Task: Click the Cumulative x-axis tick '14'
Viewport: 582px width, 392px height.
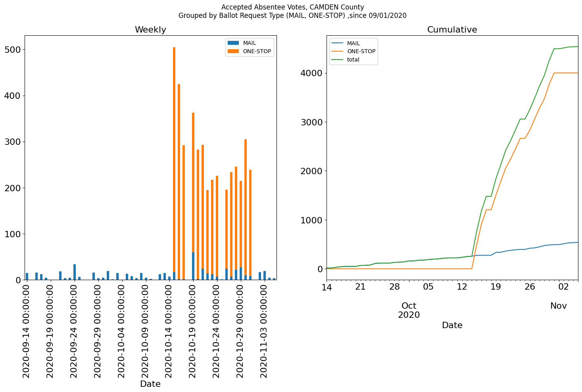Action: 327,287
